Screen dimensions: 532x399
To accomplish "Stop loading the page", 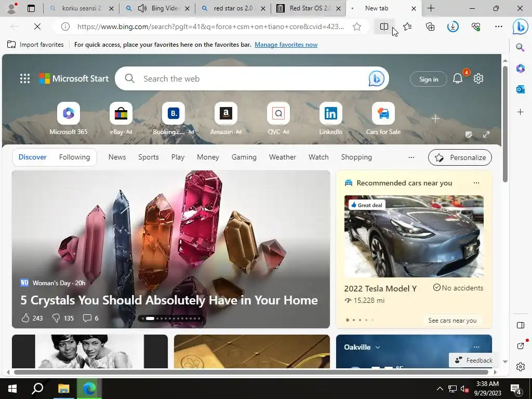I will [x=37, y=26].
